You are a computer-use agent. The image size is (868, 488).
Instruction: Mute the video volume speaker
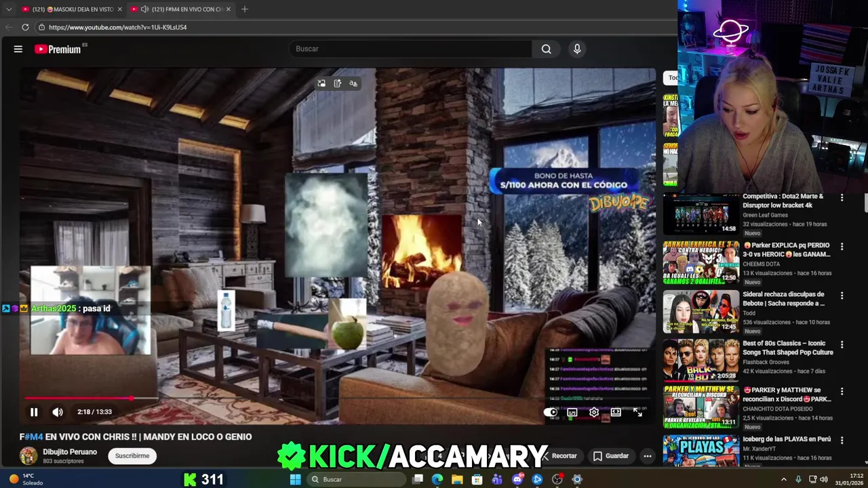pyautogui.click(x=58, y=412)
